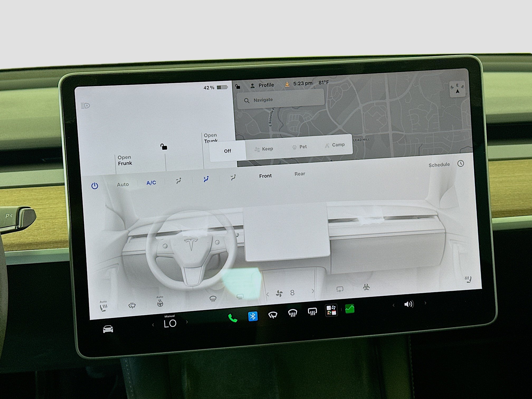Switch to the Front climate tab
532x399 pixels.
click(265, 176)
